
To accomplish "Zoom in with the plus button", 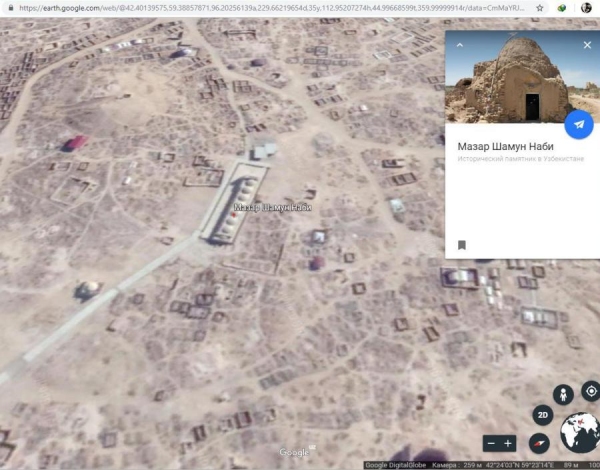I will click(x=508, y=443).
